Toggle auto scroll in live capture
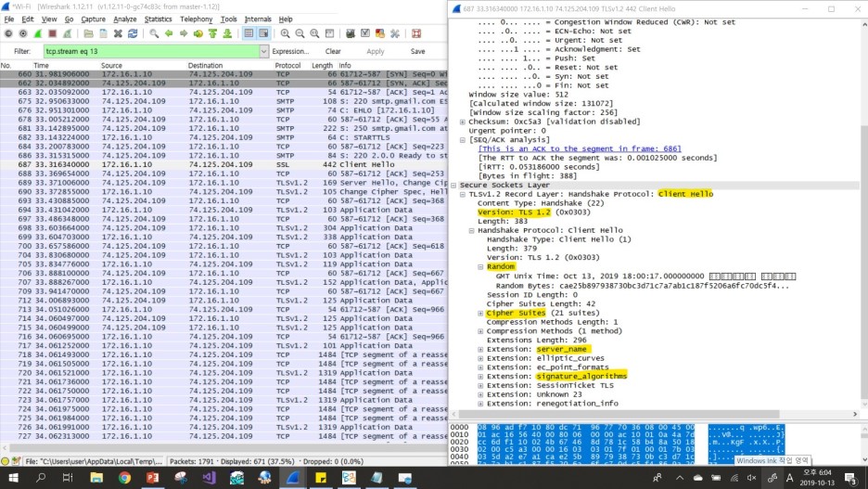The image size is (868, 489). 263,33
